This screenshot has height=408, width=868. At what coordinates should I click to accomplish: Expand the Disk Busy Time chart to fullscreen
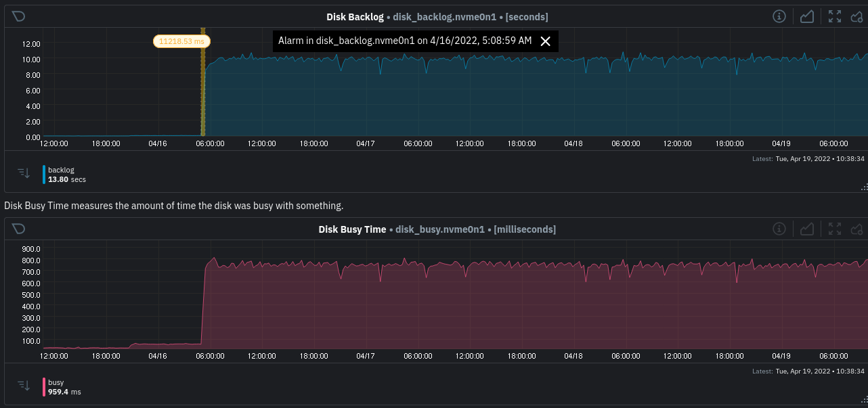(x=834, y=229)
